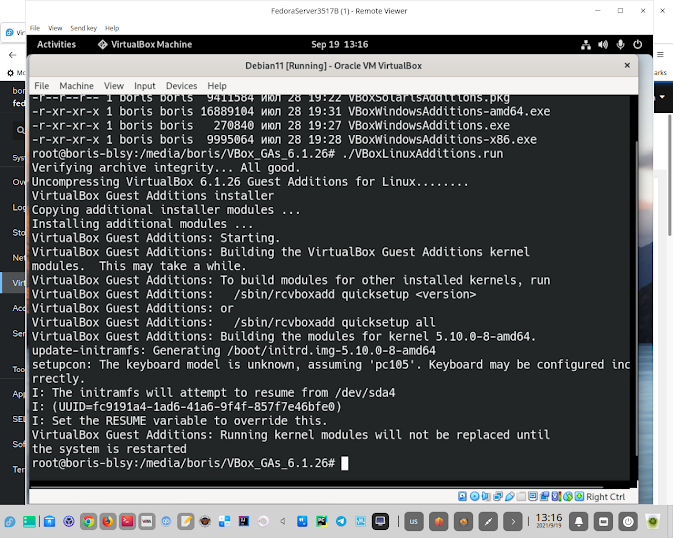Open the Remote Viewer monitor icon in taskbar
673x538 pixels.
point(380,521)
